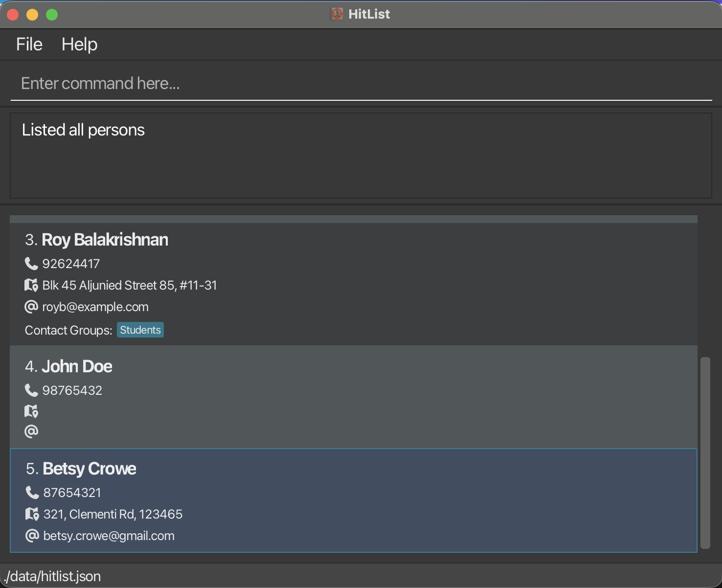Click phone icon beside 87654321

pyautogui.click(x=32, y=493)
